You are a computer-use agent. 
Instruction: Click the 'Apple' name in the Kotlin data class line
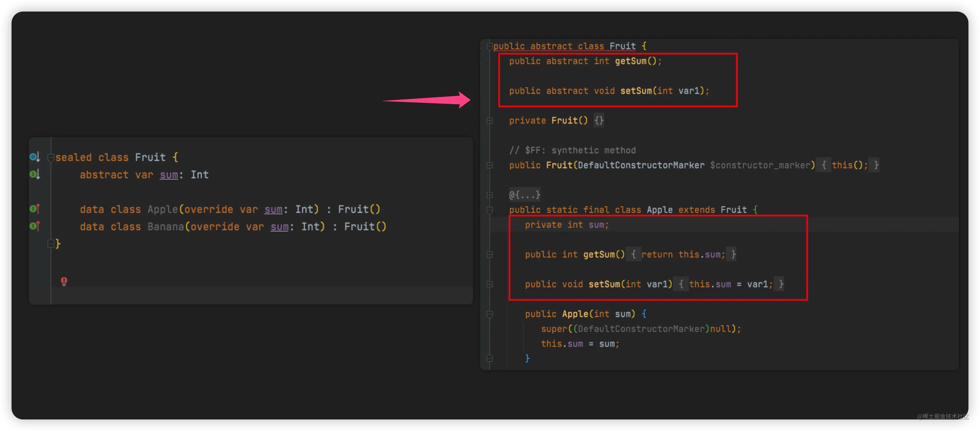(x=162, y=209)
